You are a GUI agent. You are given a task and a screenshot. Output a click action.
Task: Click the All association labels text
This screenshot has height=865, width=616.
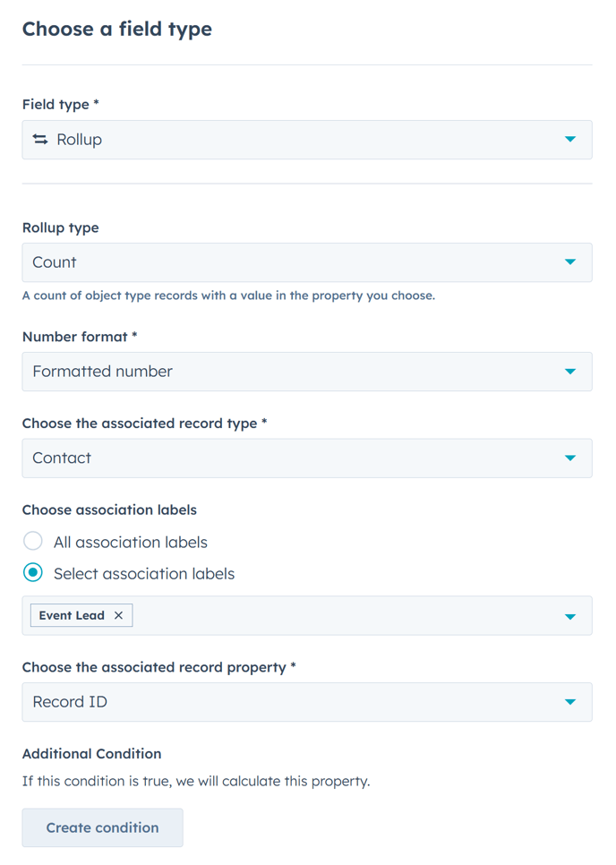point(131,542)
